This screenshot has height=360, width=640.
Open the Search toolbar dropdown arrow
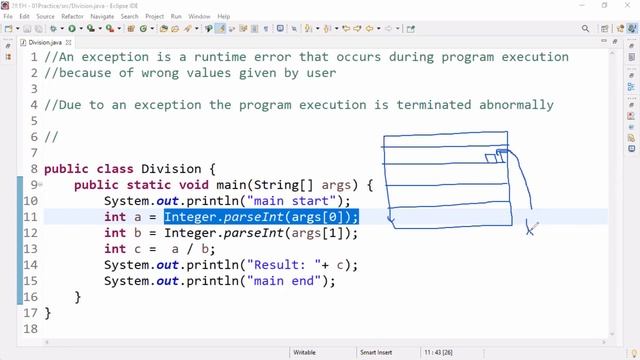197,29
